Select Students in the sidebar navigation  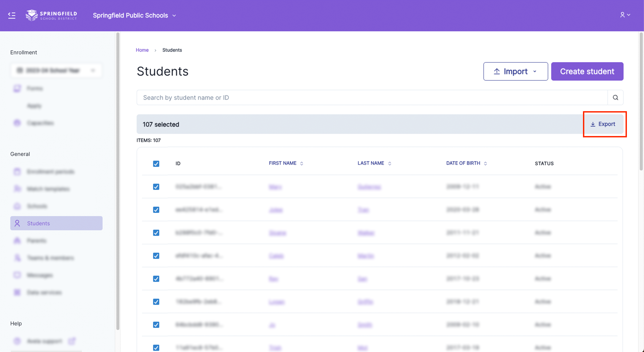38,223
